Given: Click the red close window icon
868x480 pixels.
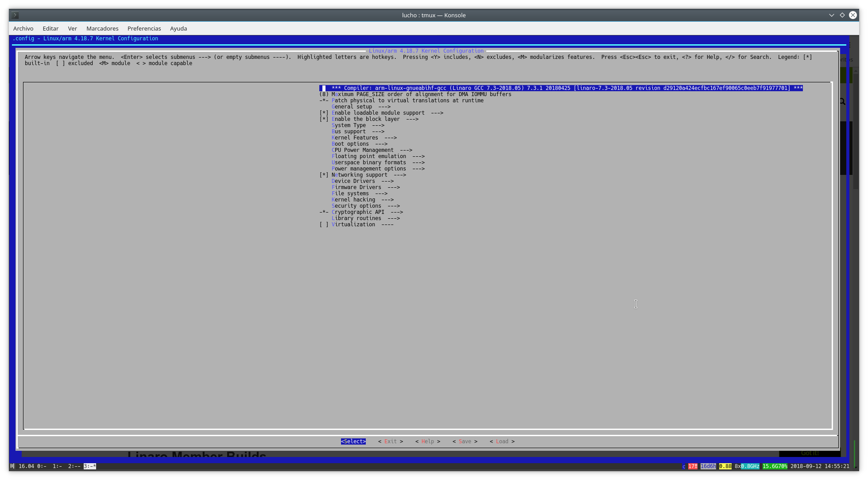Looking at the screenshot, I should [x=852, y=15].
